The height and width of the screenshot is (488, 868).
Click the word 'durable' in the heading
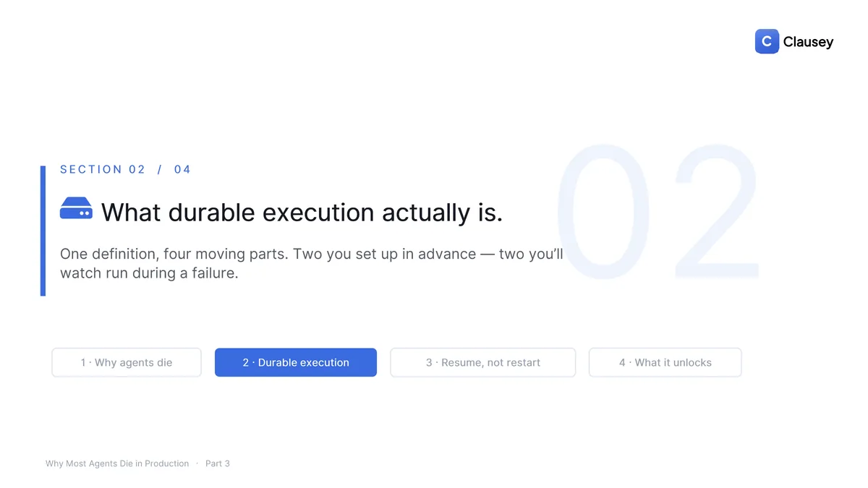click(212, 213)
